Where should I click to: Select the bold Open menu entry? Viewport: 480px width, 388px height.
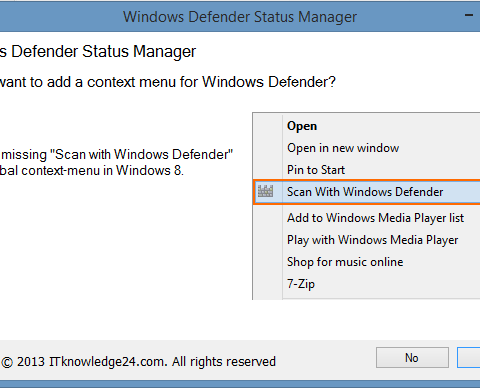coord(302,126)
